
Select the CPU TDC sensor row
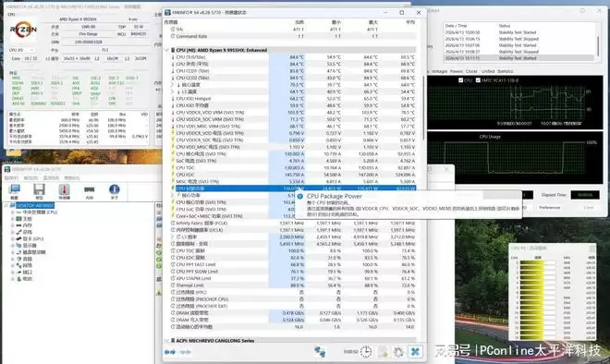pos(294,167)
